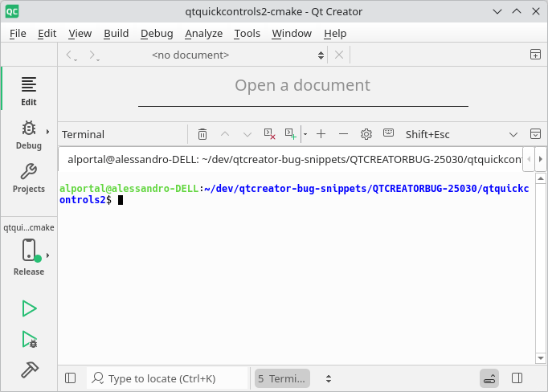Click the Open a document placeholder text

click(x=302, y=85)
